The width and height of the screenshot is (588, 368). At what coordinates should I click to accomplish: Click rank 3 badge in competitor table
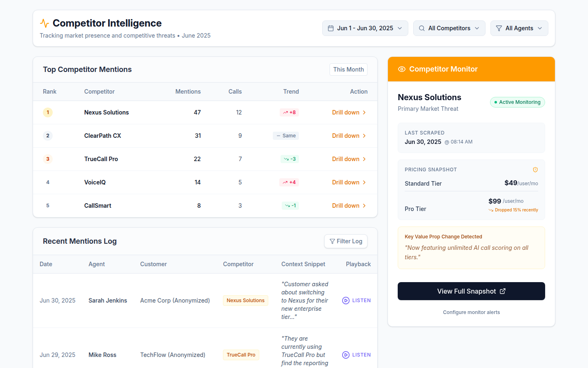[x=48, y=159]
